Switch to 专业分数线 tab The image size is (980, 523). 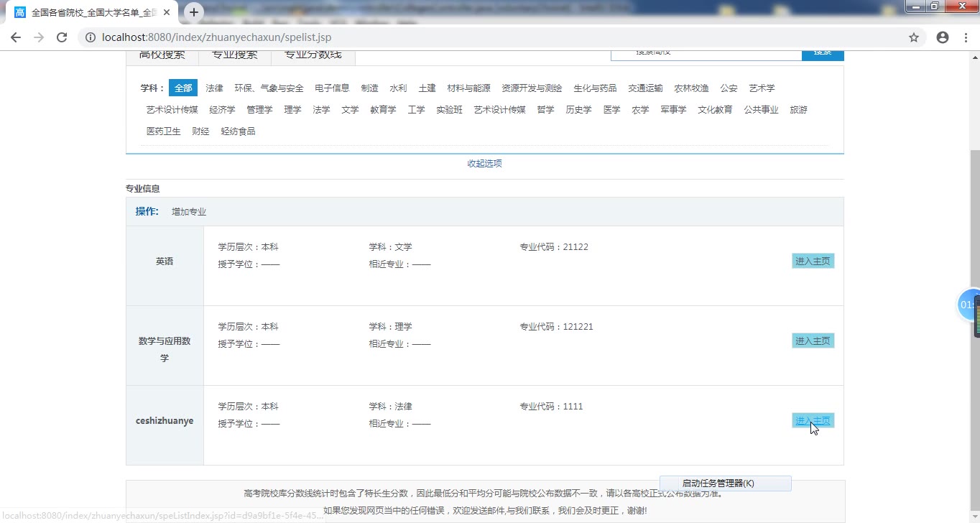coord(313,55)
